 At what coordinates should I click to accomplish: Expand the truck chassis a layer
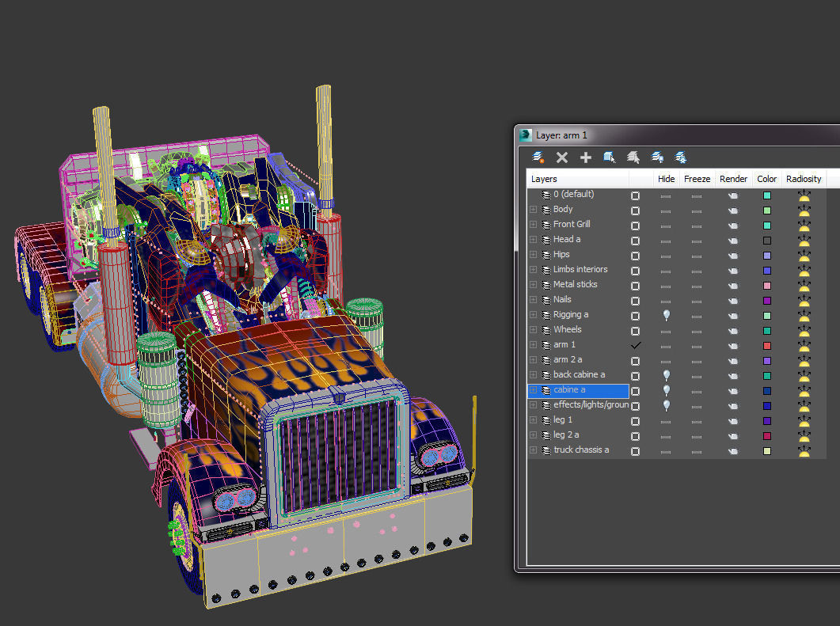pos(533,450)
